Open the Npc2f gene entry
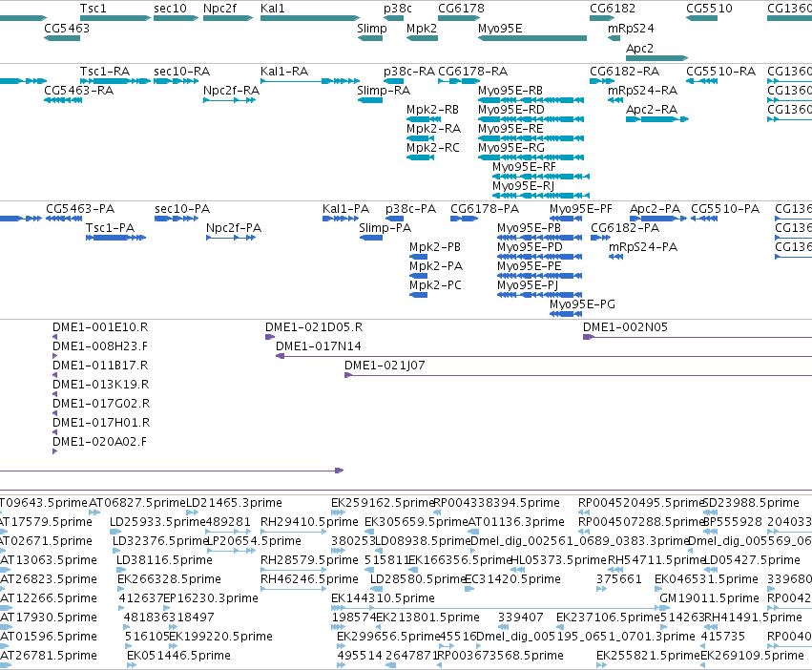Viewport: 812px width, 670px height. [228, 18]
